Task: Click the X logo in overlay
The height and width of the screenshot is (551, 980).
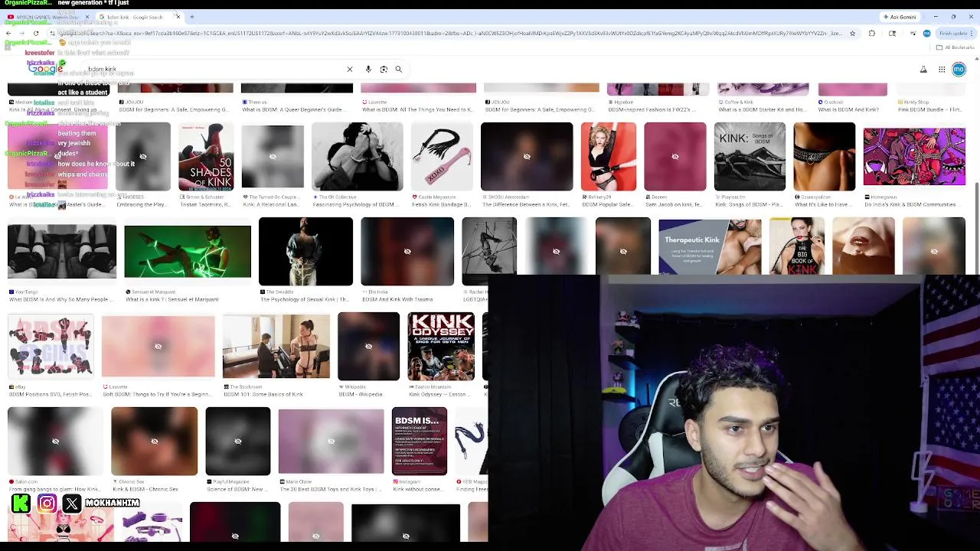Action: [x=72, y=504]
